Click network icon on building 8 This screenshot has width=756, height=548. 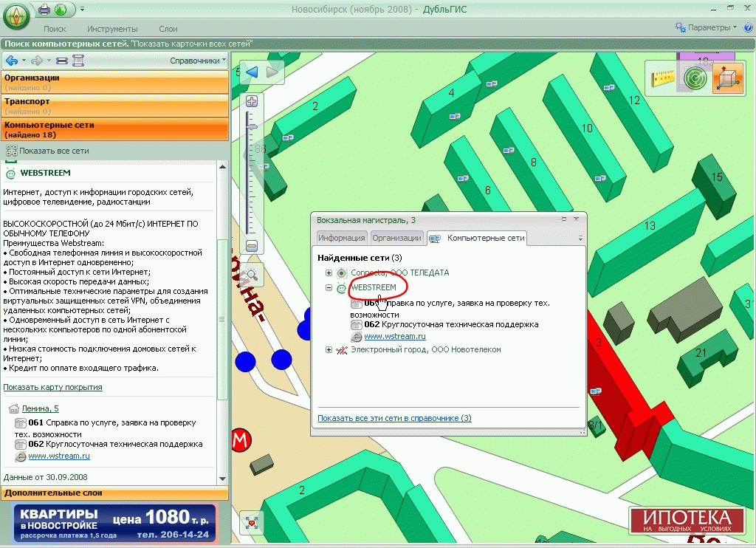tap(508, 151)
